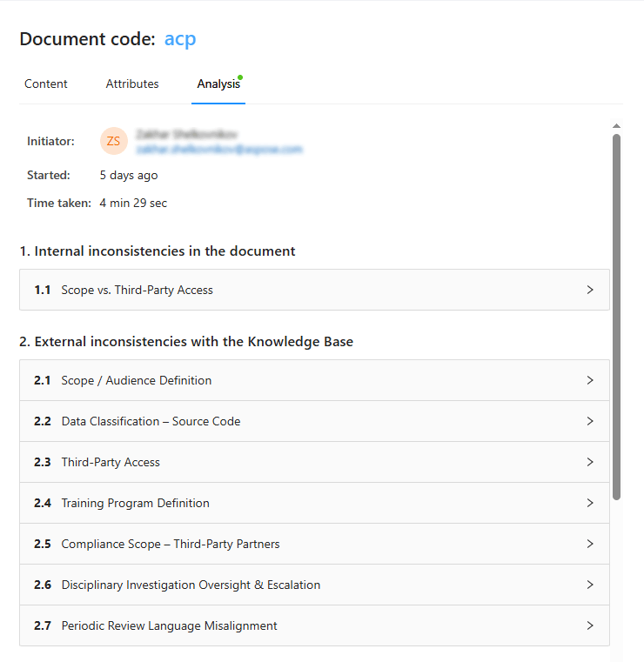The height and width of the screenshot is (662, 644).
Task: Click chevron for Disciplinary Investigation Oversight & Escalation
Action: [x=590, y=585]
